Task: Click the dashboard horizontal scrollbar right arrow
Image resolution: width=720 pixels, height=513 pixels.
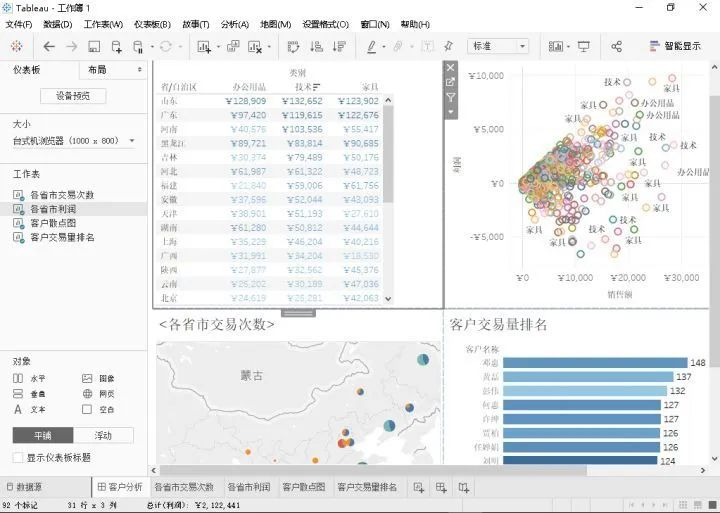Action: point(703,470)
